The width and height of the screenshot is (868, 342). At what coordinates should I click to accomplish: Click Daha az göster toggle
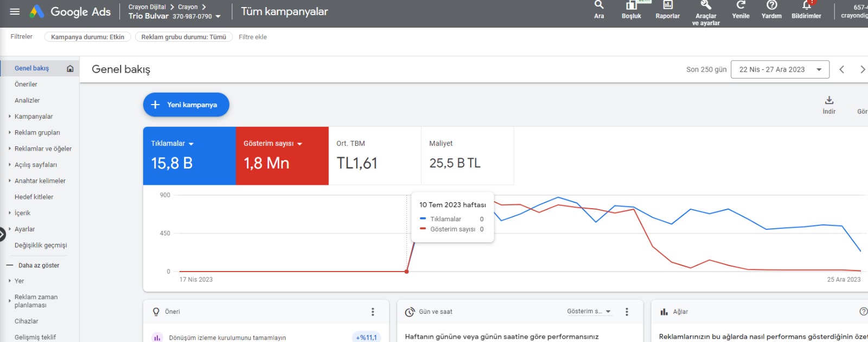pos(33,266)
